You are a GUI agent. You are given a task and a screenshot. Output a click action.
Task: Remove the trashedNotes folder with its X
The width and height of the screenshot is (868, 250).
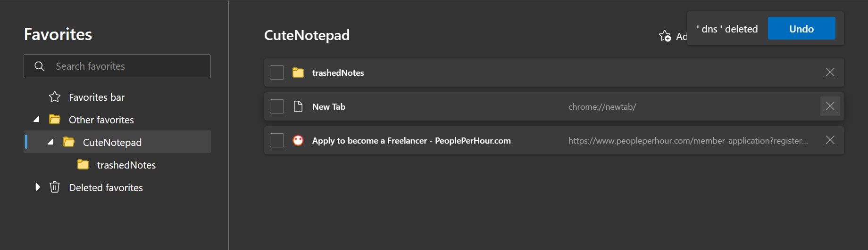pos(830,73)
